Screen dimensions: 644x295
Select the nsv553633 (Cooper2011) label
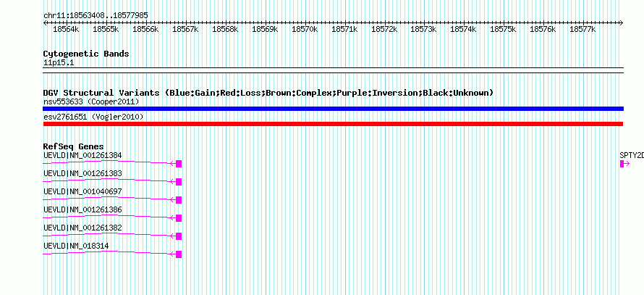(91, 101)
